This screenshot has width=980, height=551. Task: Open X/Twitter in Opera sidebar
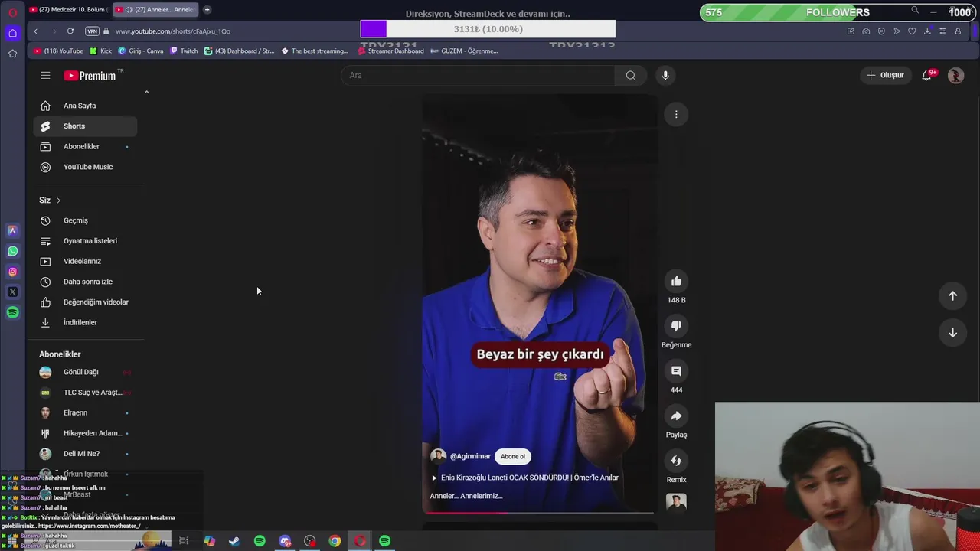click(12, 292)
